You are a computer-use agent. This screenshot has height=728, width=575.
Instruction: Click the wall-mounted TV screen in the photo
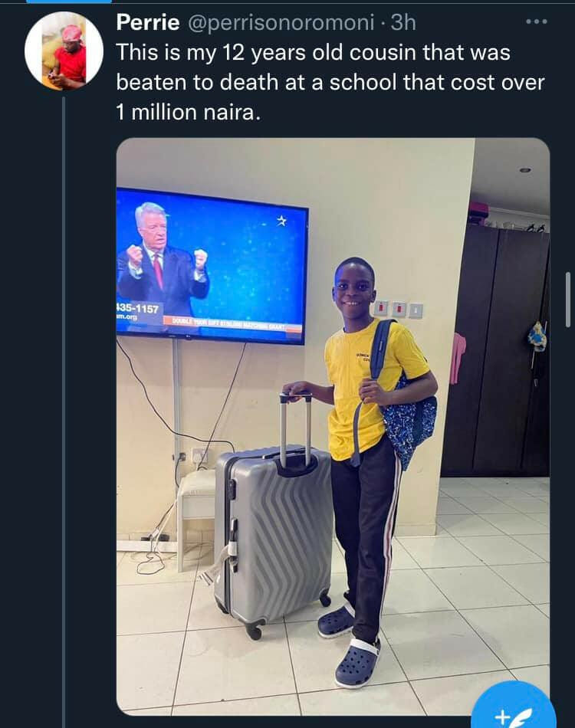tap(212, 267)
